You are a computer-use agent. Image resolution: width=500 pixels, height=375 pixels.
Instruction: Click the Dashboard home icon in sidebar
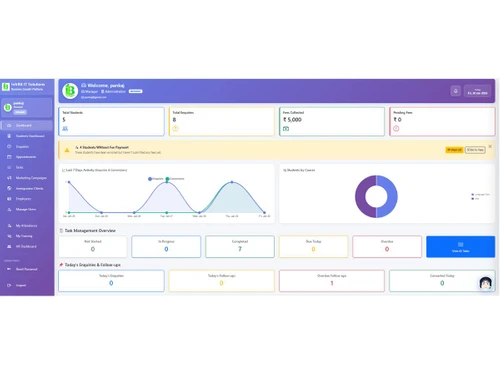(x=9, y=125)
